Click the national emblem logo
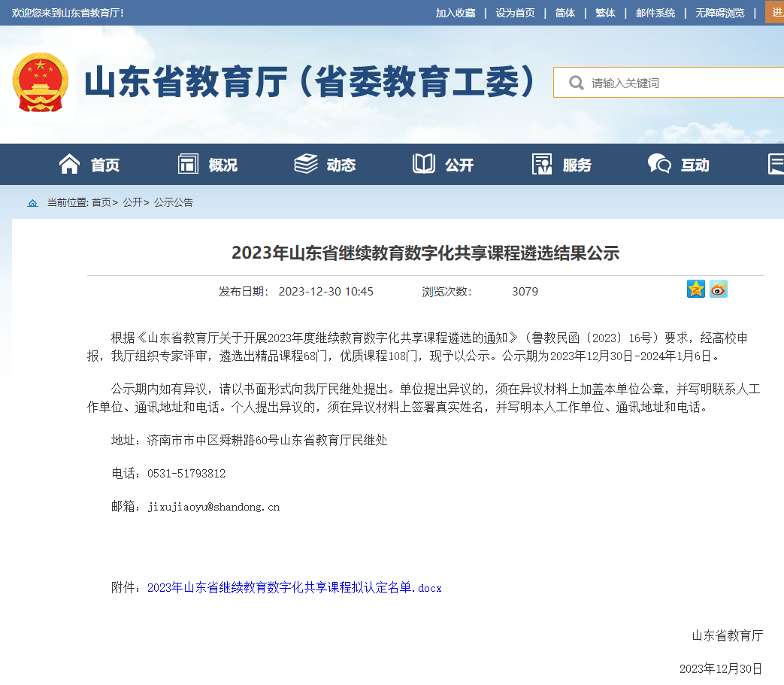This screenshot has width=784, height=685. [x=40, y=83]
